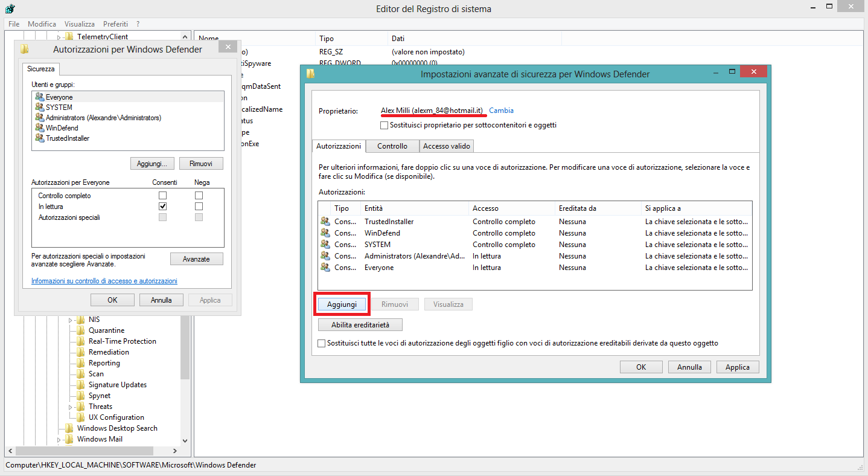Screen dimensions: 868x476
Task: Click Abilita ereditarietà button
Action: 360,325
